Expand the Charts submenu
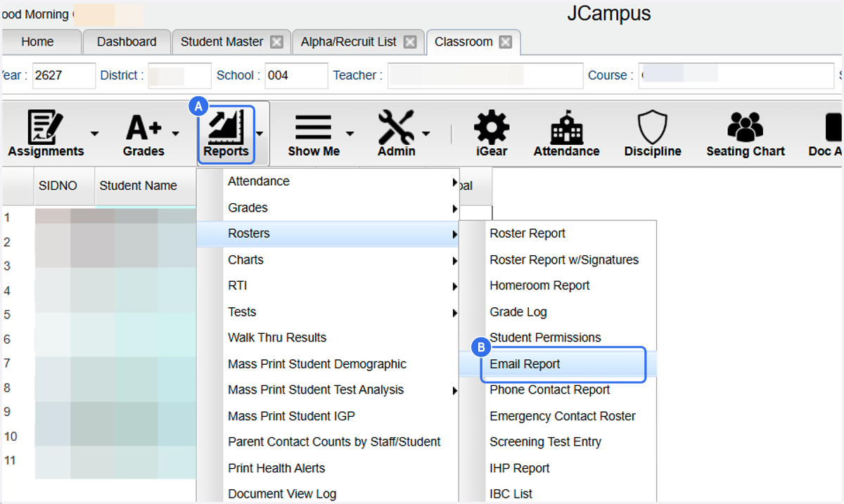Viewport: 844px width, 504px height. click(x=454, y=261)
